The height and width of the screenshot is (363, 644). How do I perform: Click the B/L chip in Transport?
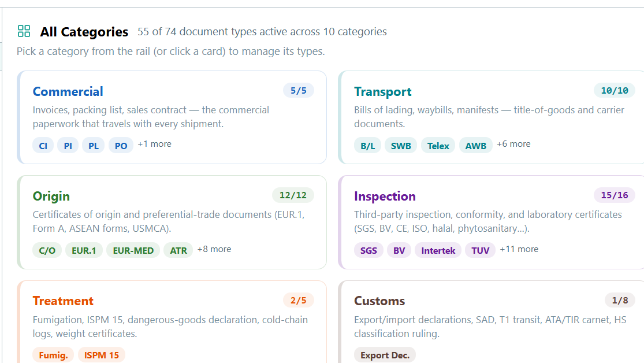coord(367,146)
